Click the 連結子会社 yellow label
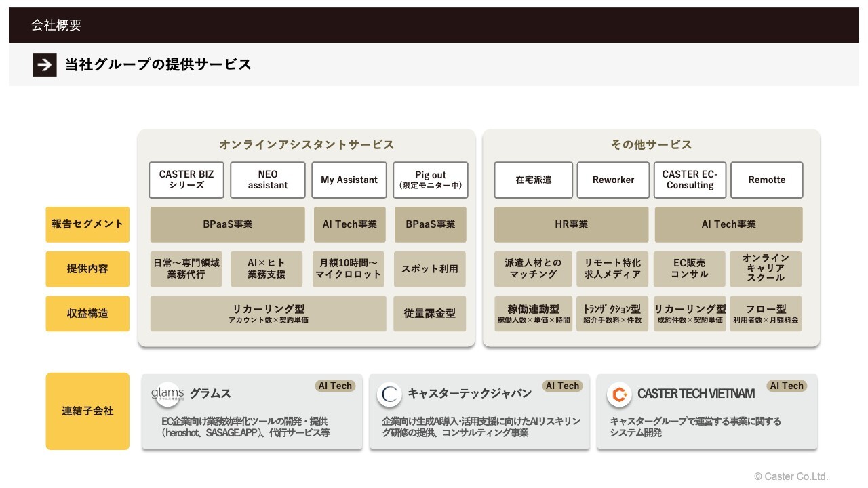868x488 pixels. tap(87, 411)
